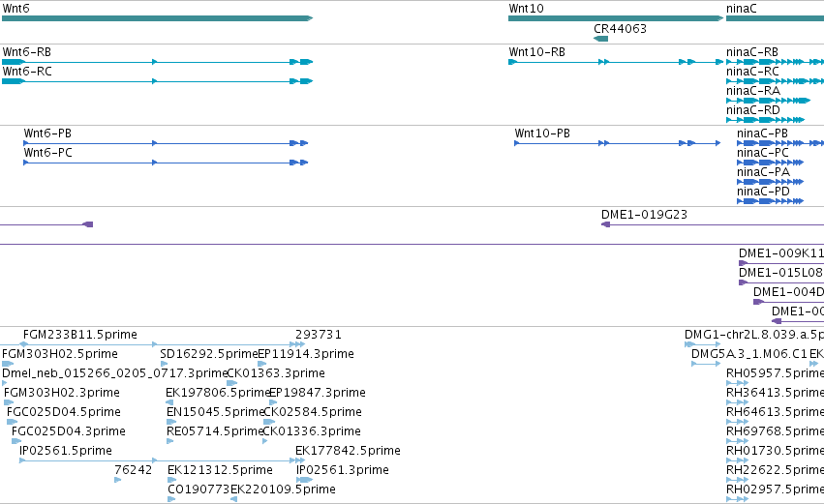Select clone label DME1-009K11
This screenshot has width=824, height=504.
click(x=780, y=253)
